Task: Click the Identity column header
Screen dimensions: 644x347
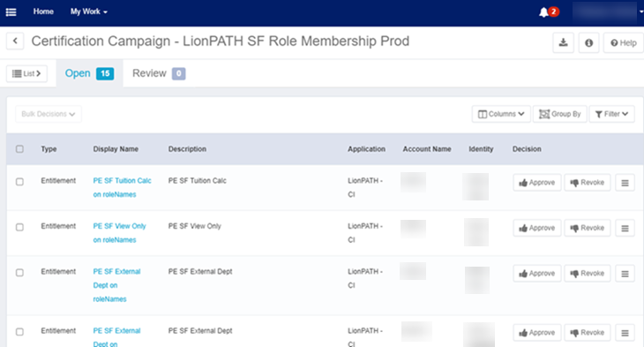Action: (x=481, y=149)
